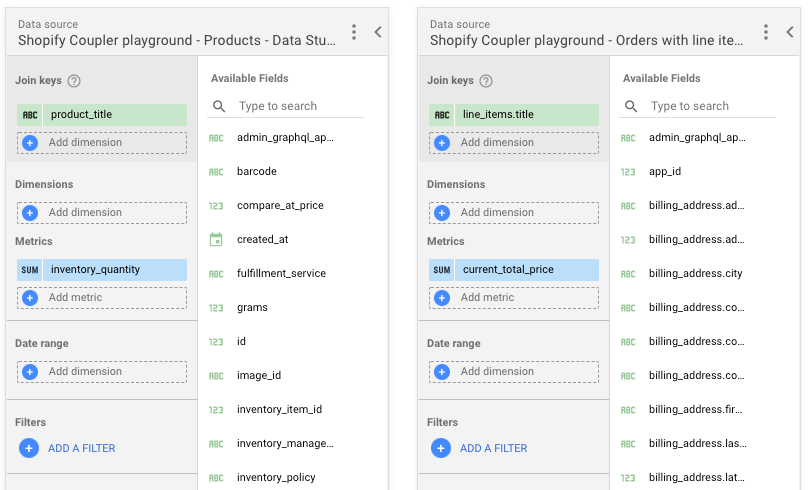
Task: Add Date range dimension in Orders panel
Action: pos(514,372)
